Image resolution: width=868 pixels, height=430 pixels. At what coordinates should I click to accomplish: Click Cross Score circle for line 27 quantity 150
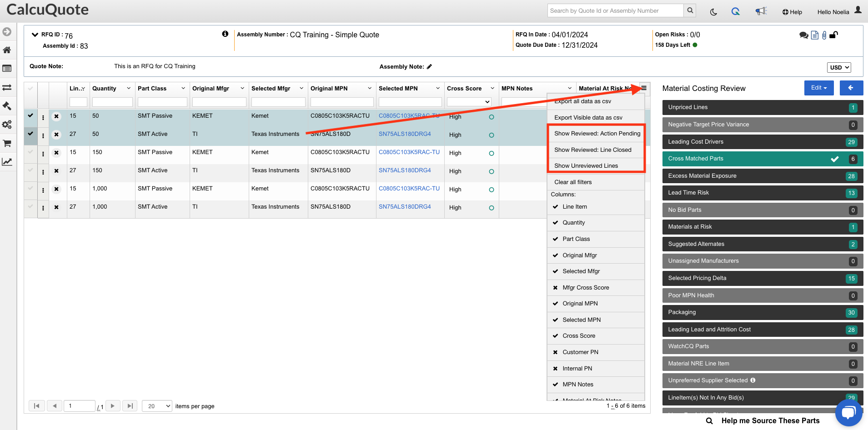click(x=491, y=171)
